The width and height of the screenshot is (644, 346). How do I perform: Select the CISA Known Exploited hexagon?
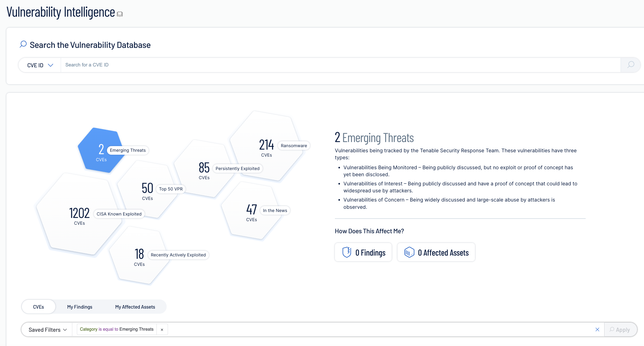pyautogui.click(x=79, y=215)
